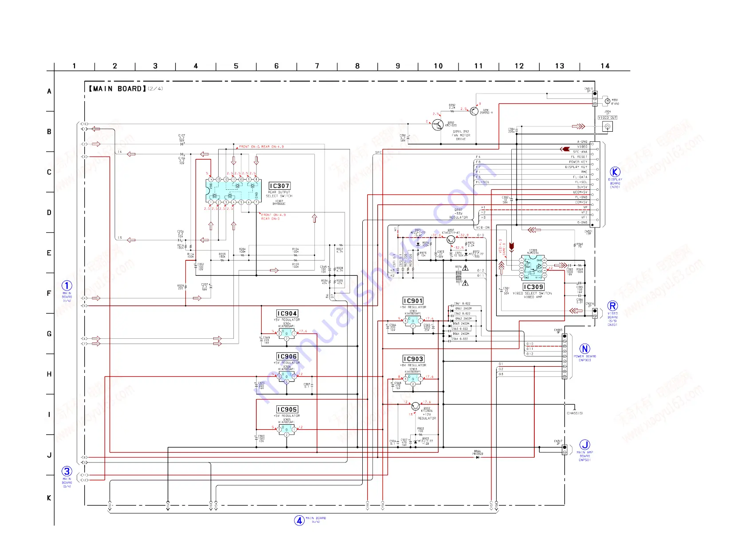Click the IC307 boxed label

pos(280,186)
